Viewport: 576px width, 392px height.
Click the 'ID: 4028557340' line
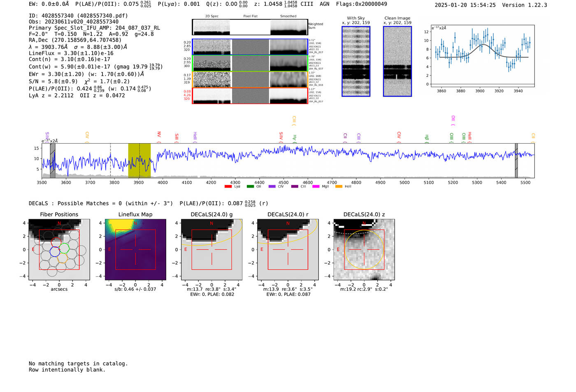78,16
